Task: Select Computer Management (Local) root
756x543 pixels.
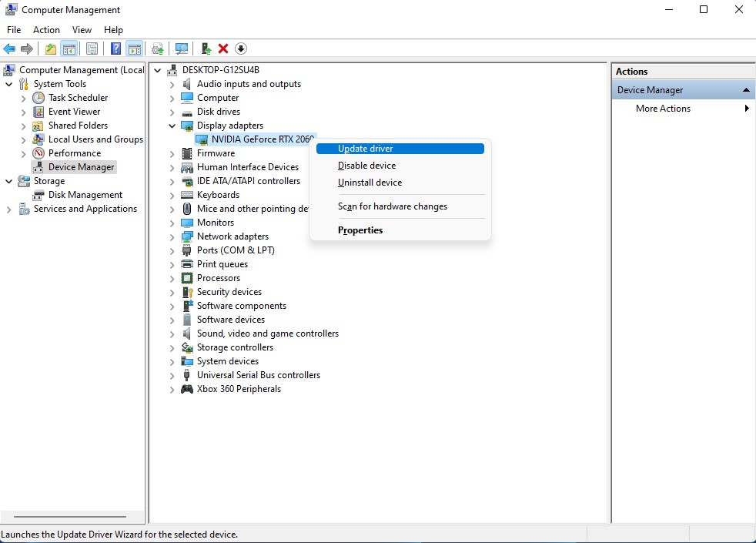Action: click(74, 70)
